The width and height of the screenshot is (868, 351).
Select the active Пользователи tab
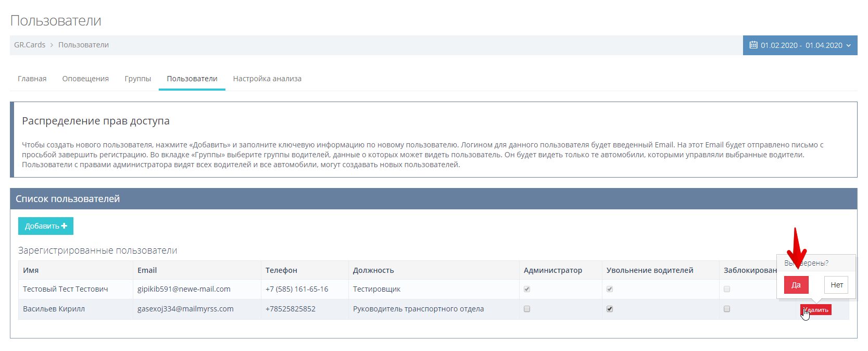click(x=192, y=79)
